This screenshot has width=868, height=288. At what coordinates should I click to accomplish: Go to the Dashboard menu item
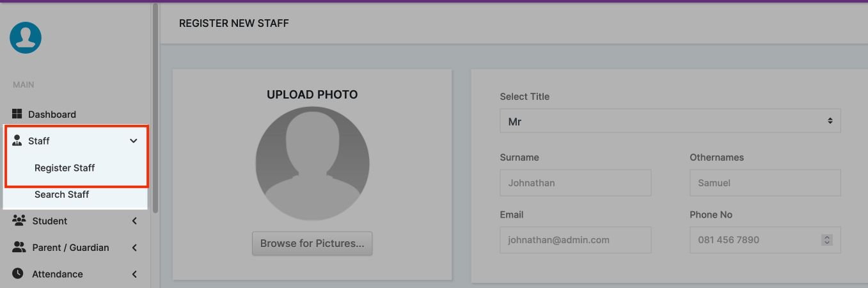(x=52, y=115)
